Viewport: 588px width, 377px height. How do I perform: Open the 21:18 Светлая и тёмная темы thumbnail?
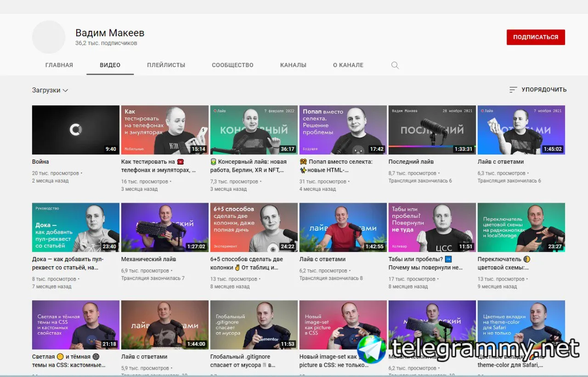point(76,325)
